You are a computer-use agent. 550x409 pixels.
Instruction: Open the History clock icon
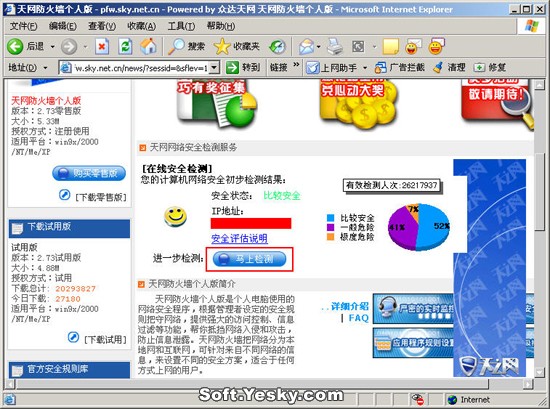(x=277, y=47)
